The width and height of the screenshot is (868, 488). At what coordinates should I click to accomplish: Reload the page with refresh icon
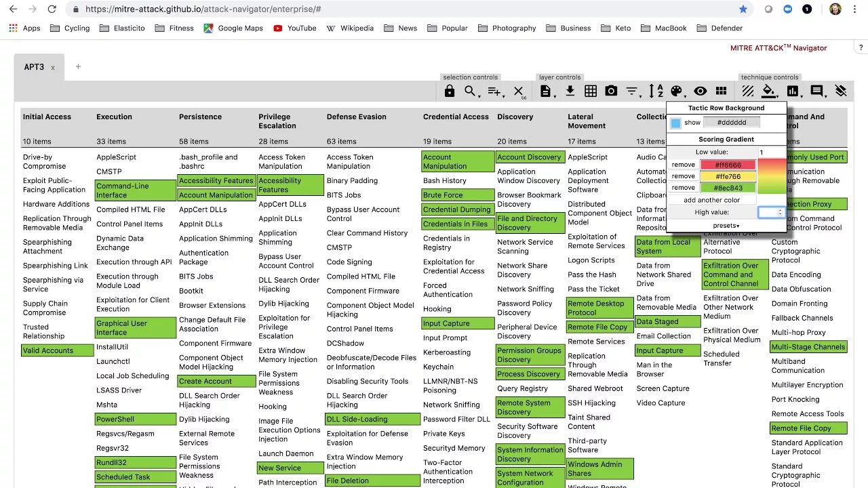click(52, 9)
